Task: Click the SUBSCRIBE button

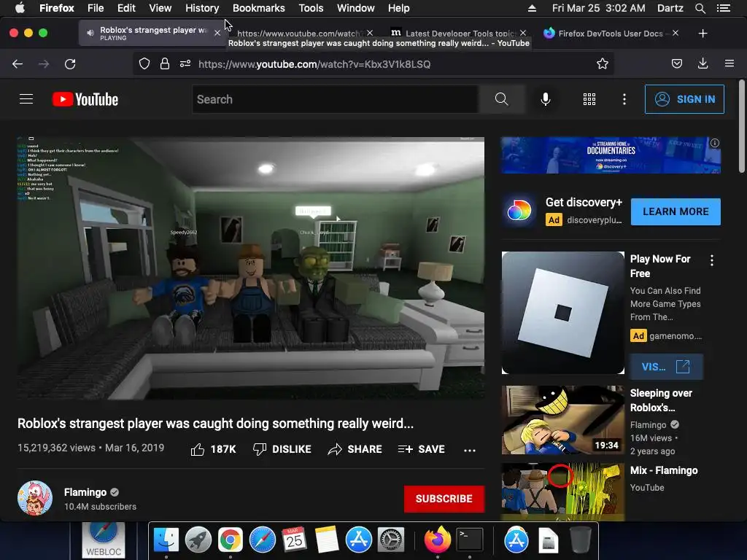Action: (444, 499)
